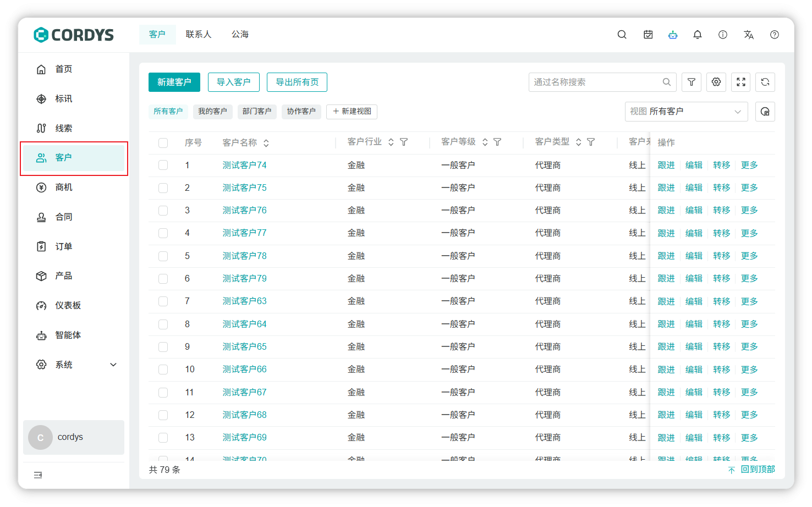Click the info circle icon in header

pos(723,35)
